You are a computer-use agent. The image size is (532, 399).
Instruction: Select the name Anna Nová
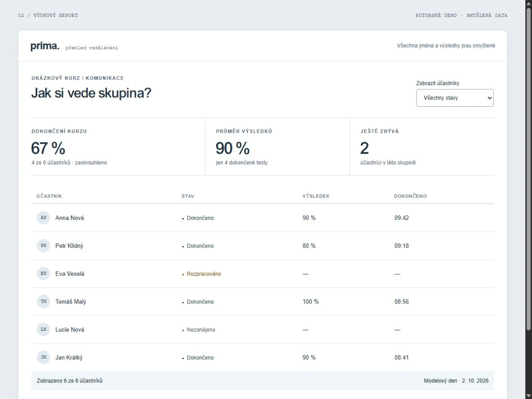pos(70,218)
